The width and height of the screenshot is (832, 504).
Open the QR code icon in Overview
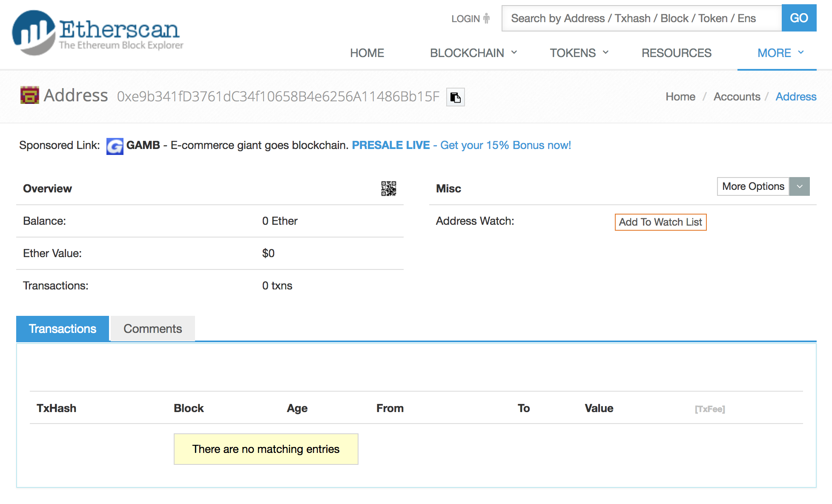coord(388,188)
